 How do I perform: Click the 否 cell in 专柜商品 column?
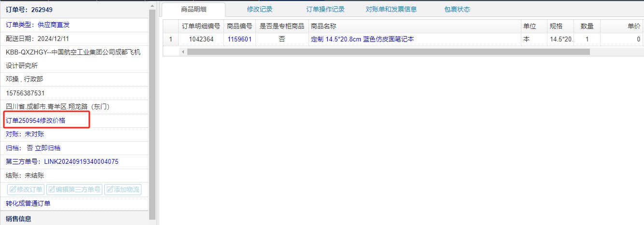282,40
